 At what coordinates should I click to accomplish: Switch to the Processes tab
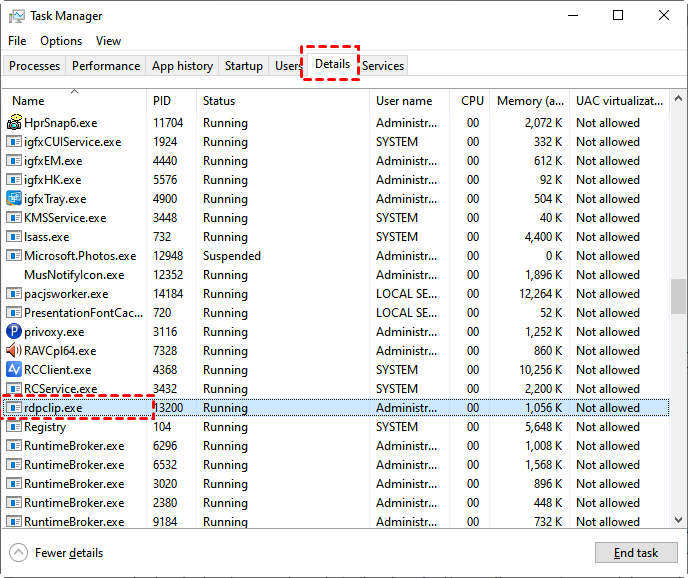34,66
